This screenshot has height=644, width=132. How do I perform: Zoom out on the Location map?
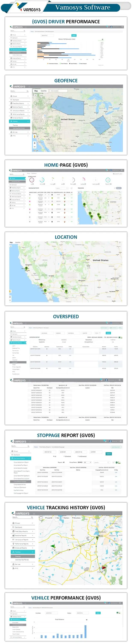coord(10,300)
